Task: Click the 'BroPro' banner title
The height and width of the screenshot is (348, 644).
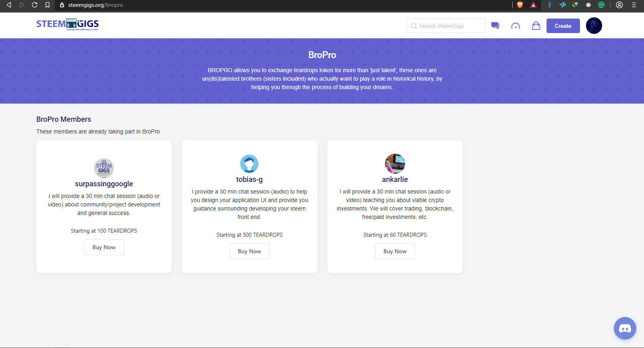Action: [x=322, y=55]
